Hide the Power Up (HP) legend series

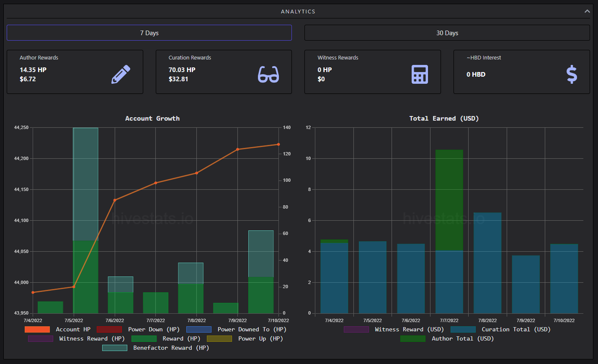245,339
